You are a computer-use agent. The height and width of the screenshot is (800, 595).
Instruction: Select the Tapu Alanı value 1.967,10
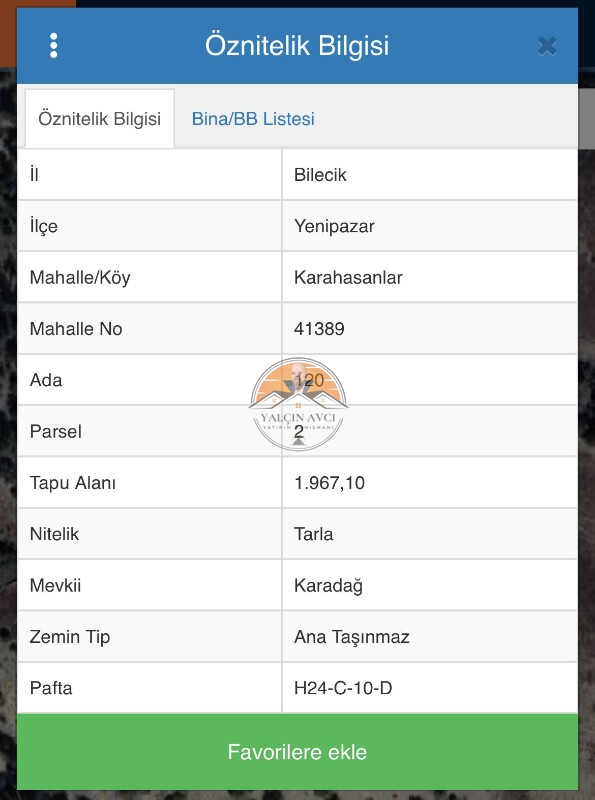pos(329,483)
